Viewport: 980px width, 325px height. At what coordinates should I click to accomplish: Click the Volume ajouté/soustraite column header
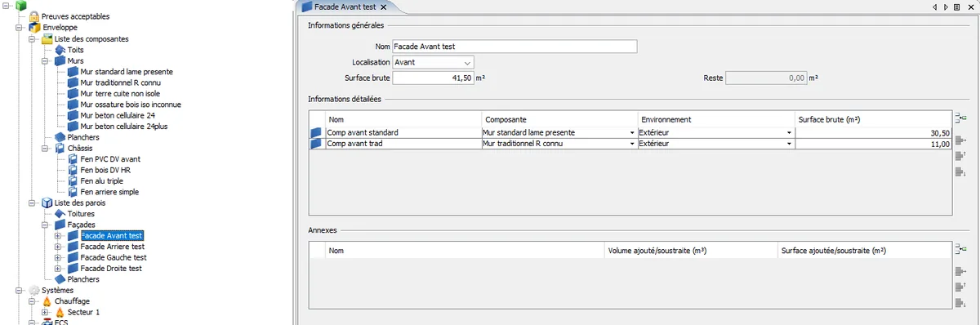tap(692, 252)
